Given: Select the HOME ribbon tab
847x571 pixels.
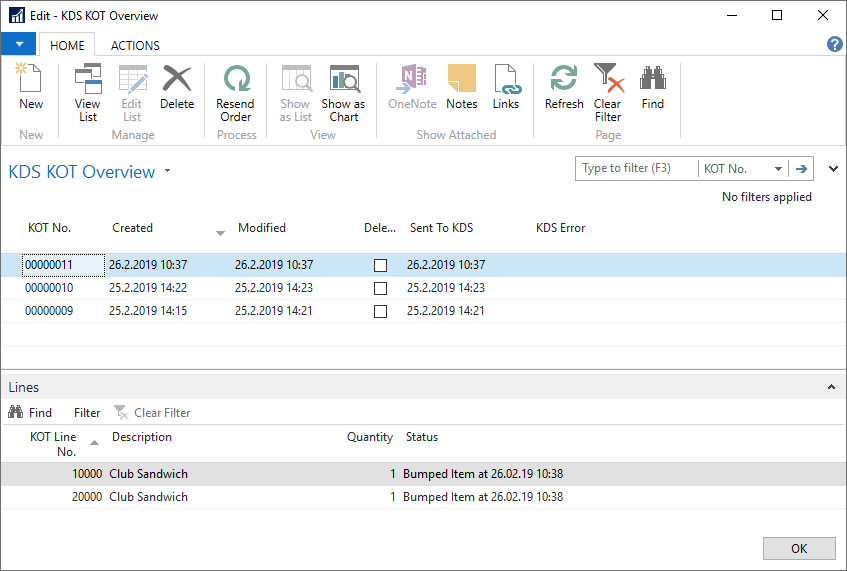Looking at the screenshot, I should point(68,45).
